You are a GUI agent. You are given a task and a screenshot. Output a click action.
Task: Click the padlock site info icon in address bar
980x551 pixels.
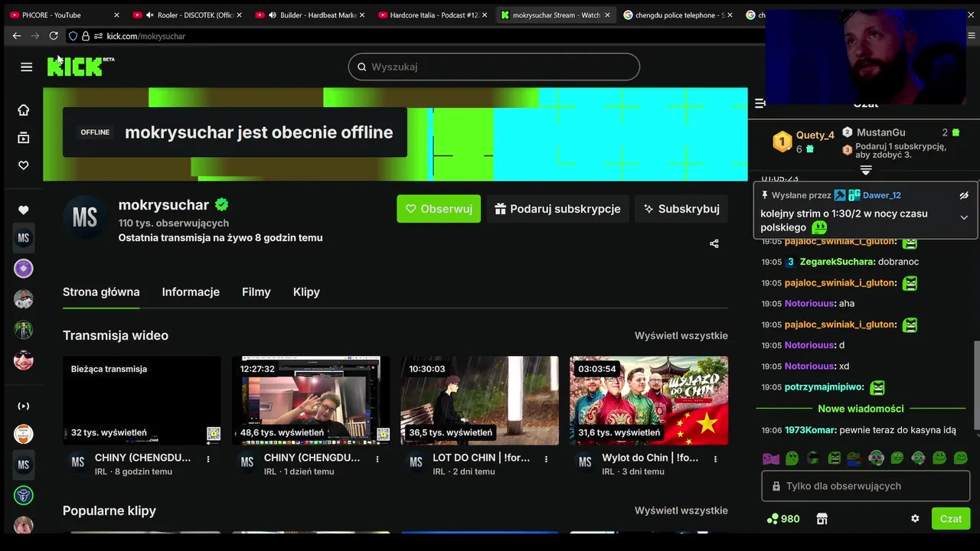[86, 36]
